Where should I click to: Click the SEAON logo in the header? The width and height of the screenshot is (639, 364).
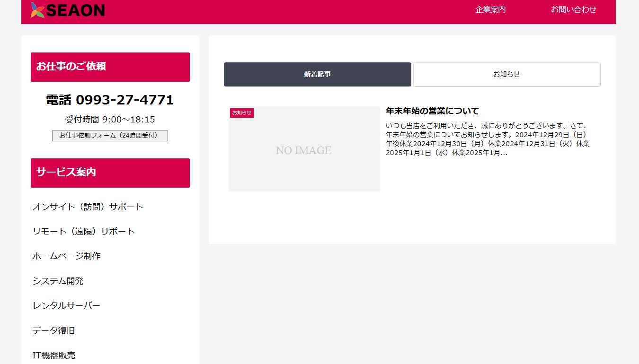[x=68, y=10]
